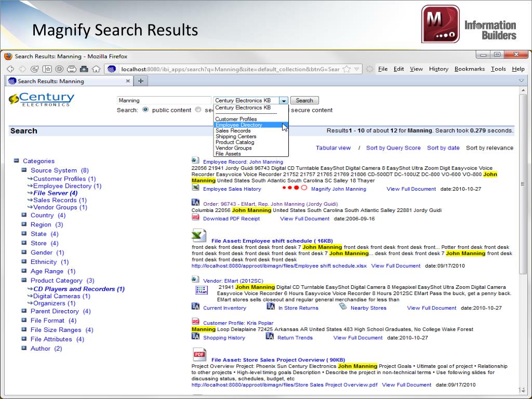This screenshot has height=399, width=532.
Task: Click the Home icon in the toolbar
Action: (96, 69)
